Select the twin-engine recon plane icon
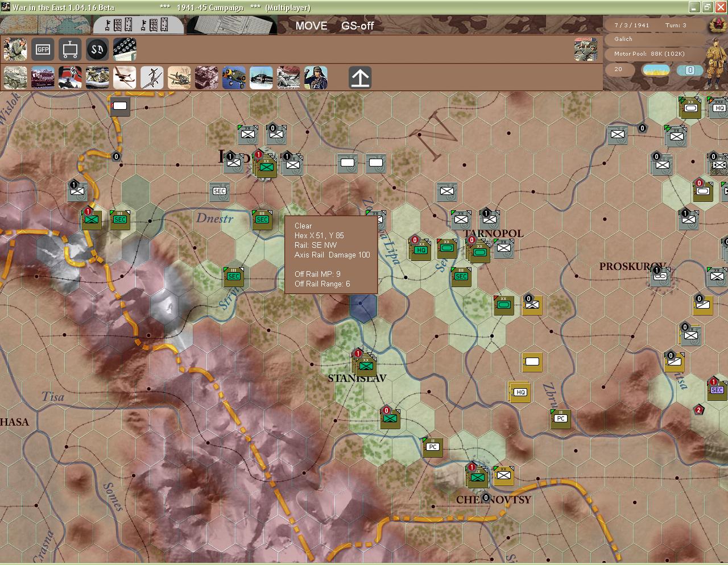 tap(125, 77)
